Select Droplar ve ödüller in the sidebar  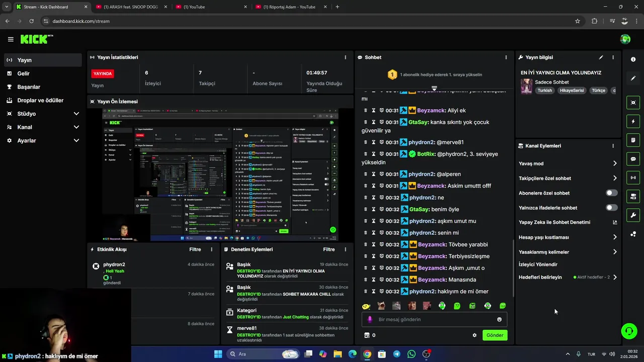click(42, 100)
